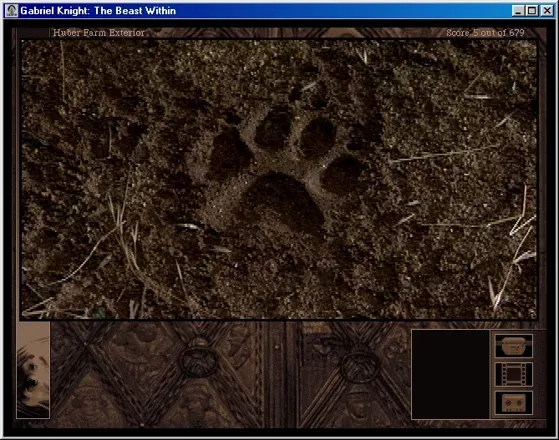The height and width of the screenshot is (440, 559).
Task: Click Gabriel's portrait at bottom left
Action: click(x=33, y=370)
